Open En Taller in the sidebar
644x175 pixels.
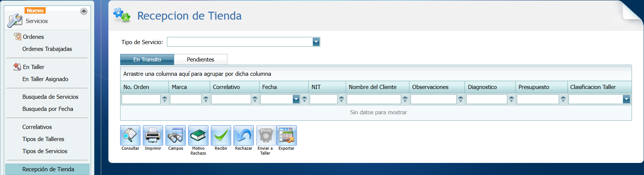point(34,67)
